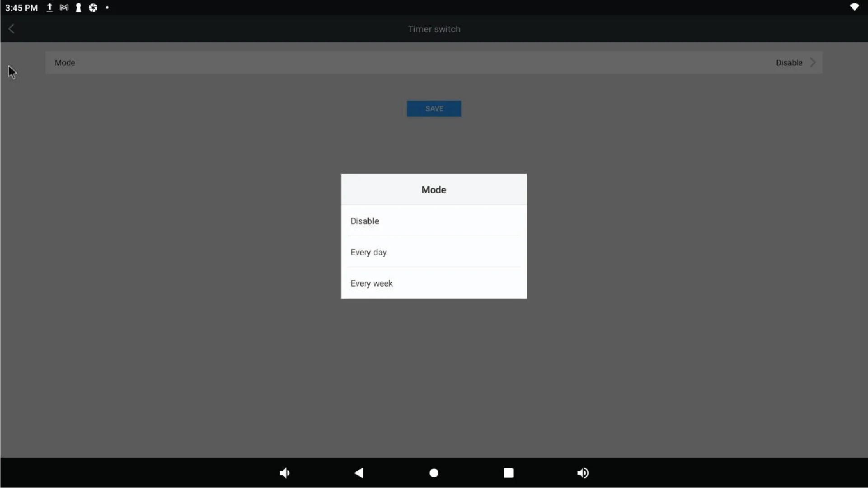Click the Disable value in Mode row
The image size is (868, 488).
[789, 63]
